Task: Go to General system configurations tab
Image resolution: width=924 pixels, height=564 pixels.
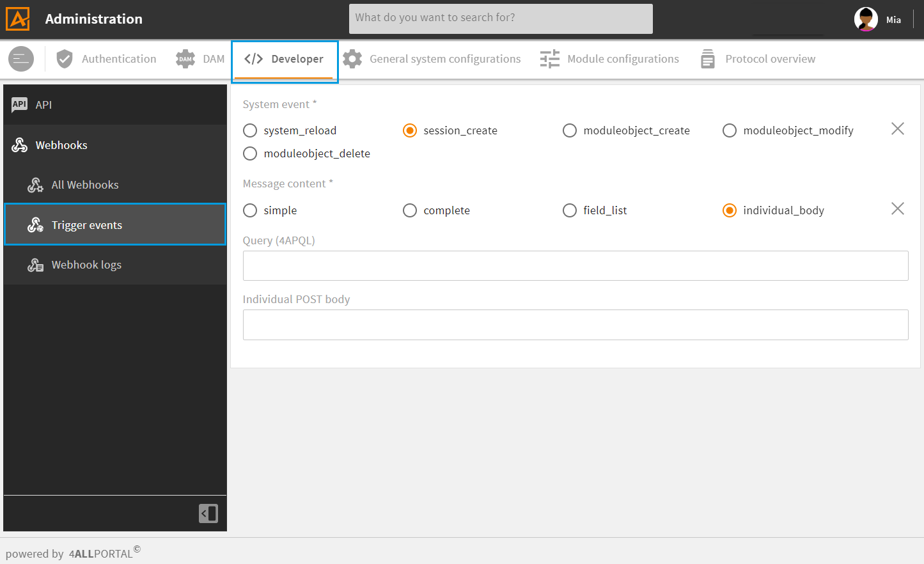Action: click(432, 59)
